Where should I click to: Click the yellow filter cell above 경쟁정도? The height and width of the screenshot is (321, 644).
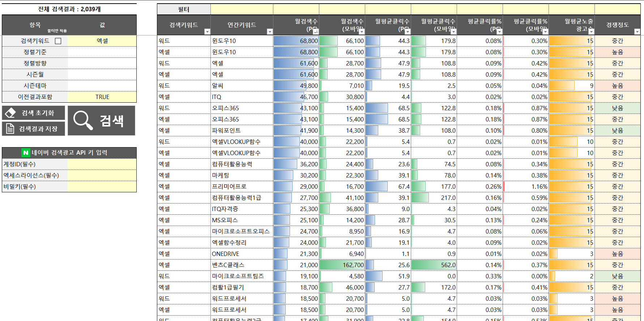pyautogui.click(x=618, y=9)
